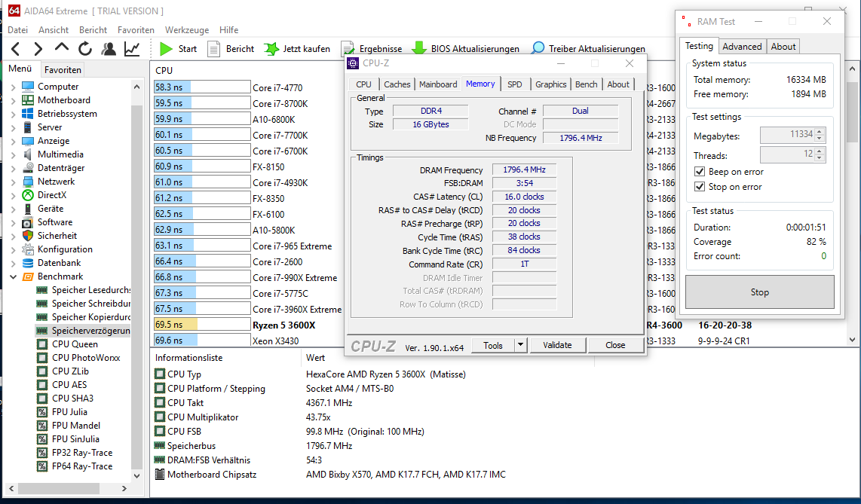Viewport: 861px width, 504px height.
Task: Open the graph chart icon in toolbar
Action: click(x=132, y=49)
